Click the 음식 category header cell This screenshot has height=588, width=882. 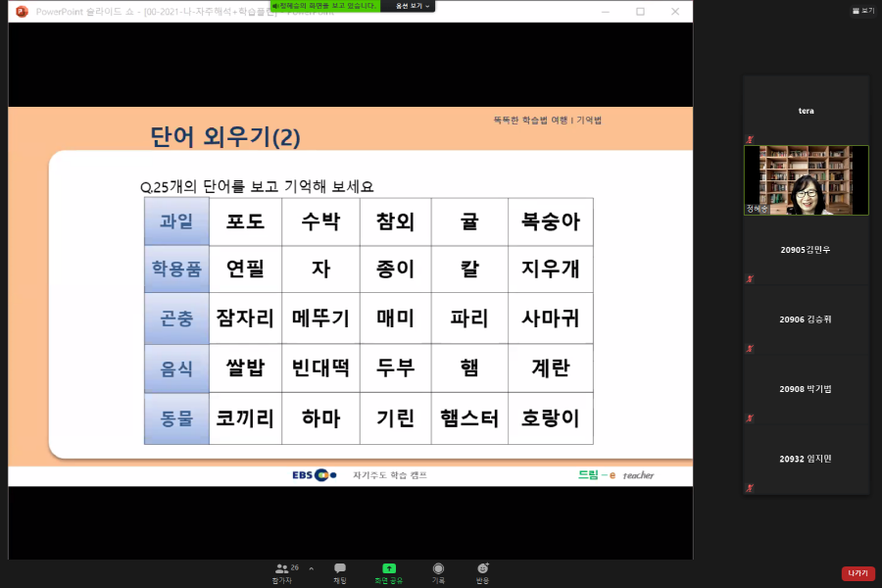pyautogui.click(x=176, y=368)
